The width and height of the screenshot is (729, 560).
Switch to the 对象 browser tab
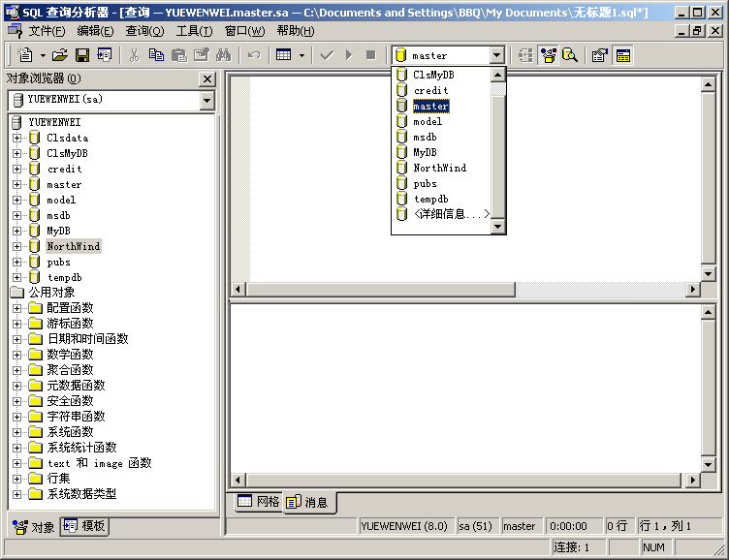(x=34, y=527)
